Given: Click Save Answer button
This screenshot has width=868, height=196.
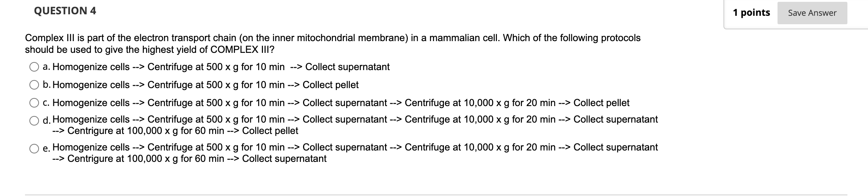Looking at the screenshot, I should (812, 13).
